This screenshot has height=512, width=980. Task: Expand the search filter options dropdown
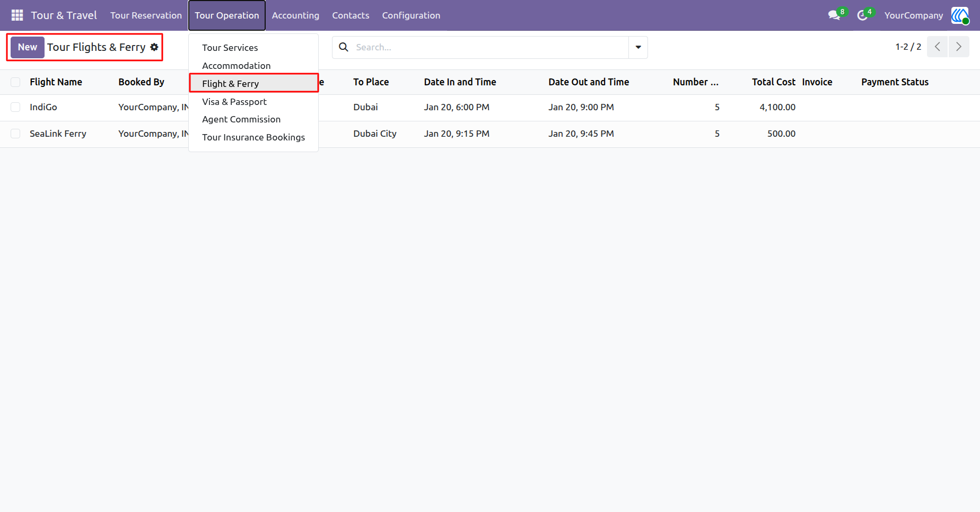pyautogui.click(x=638, y=47)
